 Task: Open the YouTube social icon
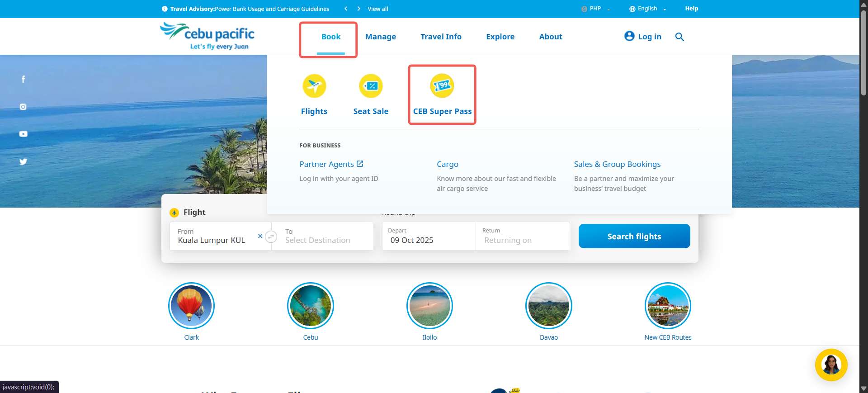(24, 134)
